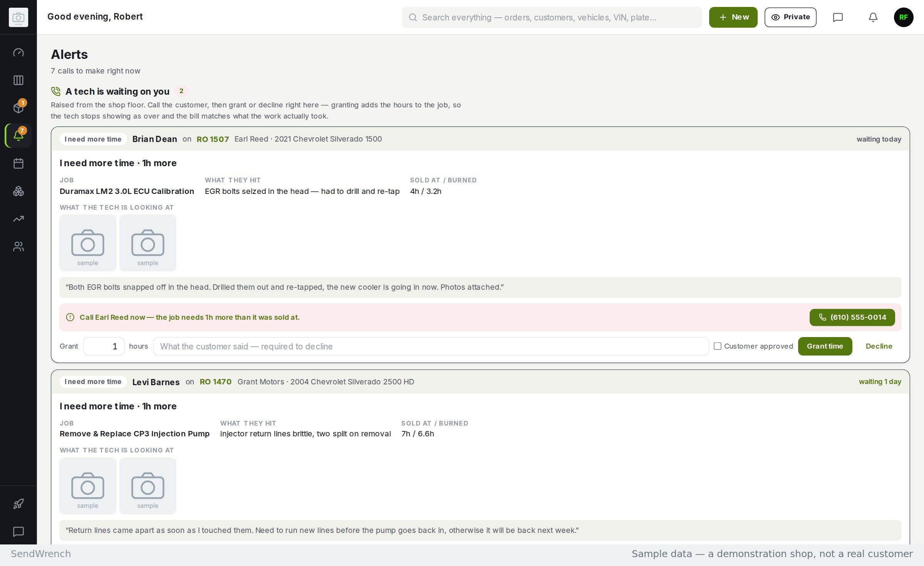Viewport: 924px width, 566px height.
Task: Open first sample photo on RO 1470
Action: coord(87,486)
